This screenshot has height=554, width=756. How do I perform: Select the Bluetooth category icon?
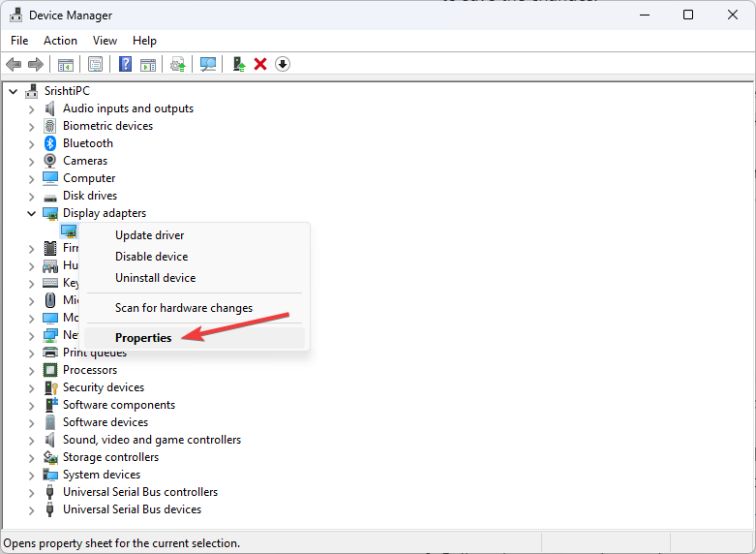click(50, 143)
